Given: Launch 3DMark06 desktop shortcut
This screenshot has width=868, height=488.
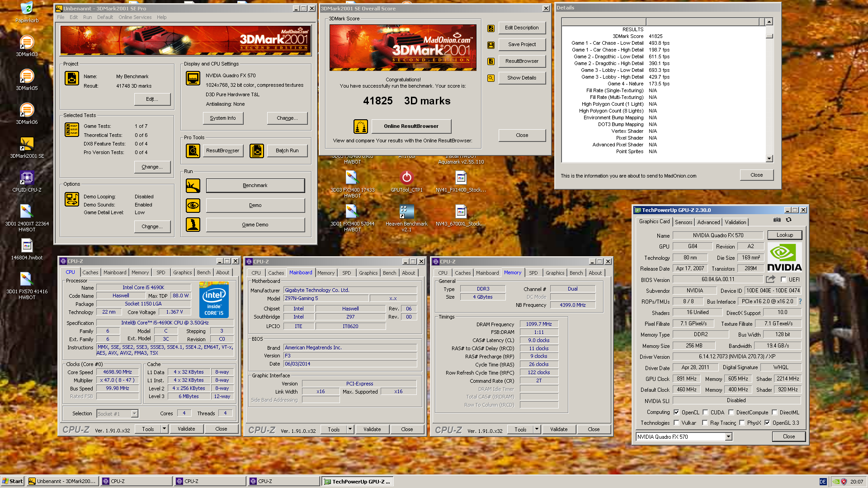Looking at the screenshot, I should coord(27,113).
